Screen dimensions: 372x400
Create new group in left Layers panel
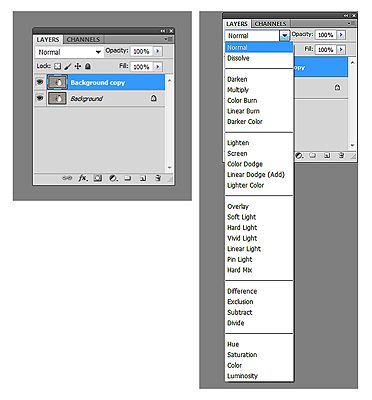(128, 178)
